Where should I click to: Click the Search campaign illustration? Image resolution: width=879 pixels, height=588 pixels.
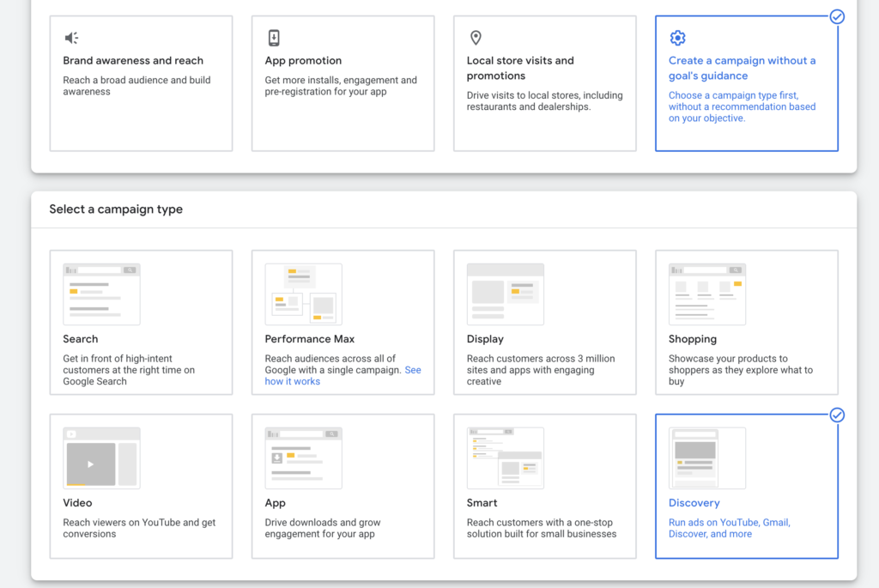point(101,294)
